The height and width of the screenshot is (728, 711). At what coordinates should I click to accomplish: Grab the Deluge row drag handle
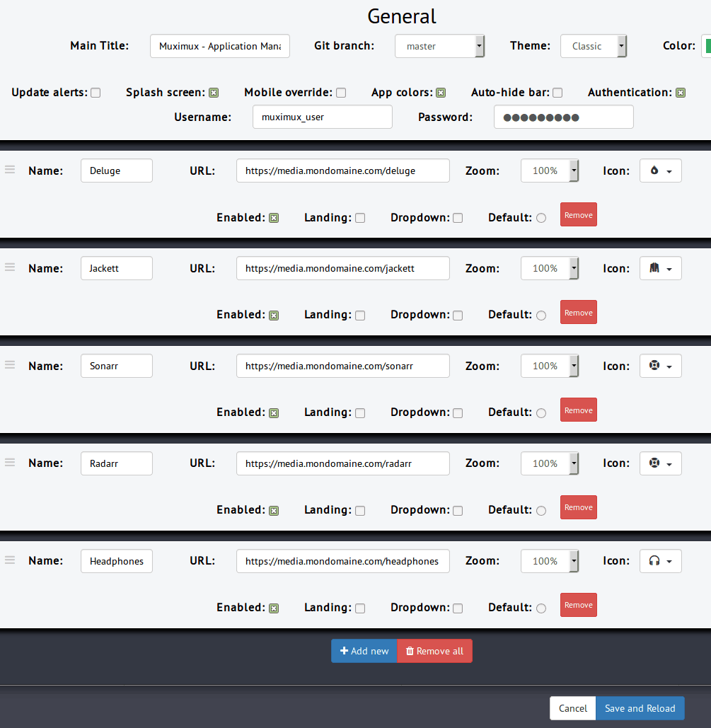tap(10, 170)
